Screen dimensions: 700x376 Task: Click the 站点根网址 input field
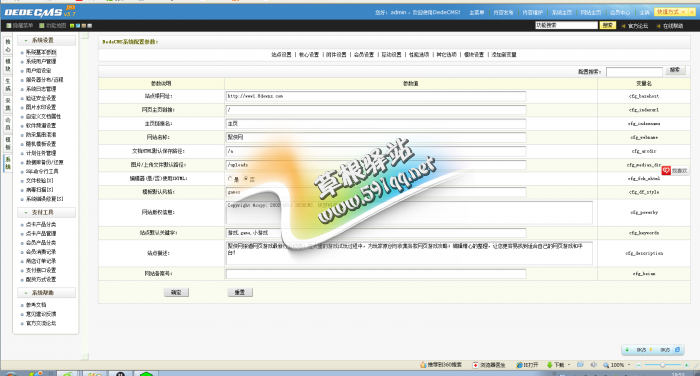(x=376, y=96)
